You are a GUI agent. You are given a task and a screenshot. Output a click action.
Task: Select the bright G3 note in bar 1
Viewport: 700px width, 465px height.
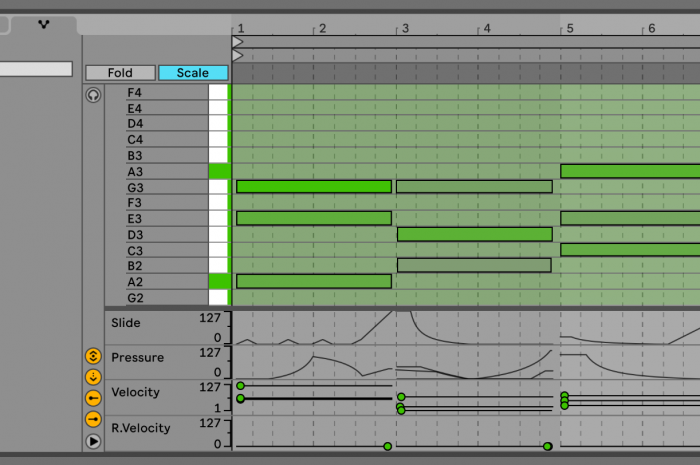pos(314,187)
